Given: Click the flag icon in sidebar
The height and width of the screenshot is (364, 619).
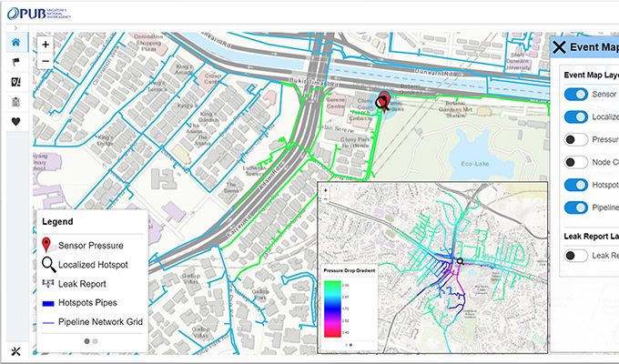Looking at the screenshot, I should point(15,63).
